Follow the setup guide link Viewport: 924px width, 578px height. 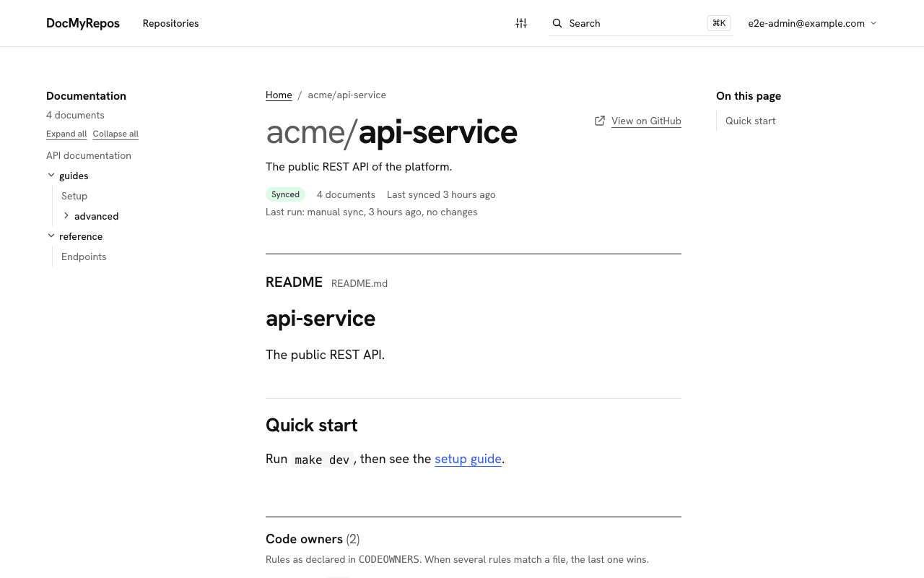pyautogui.click(x=468, y=459)
